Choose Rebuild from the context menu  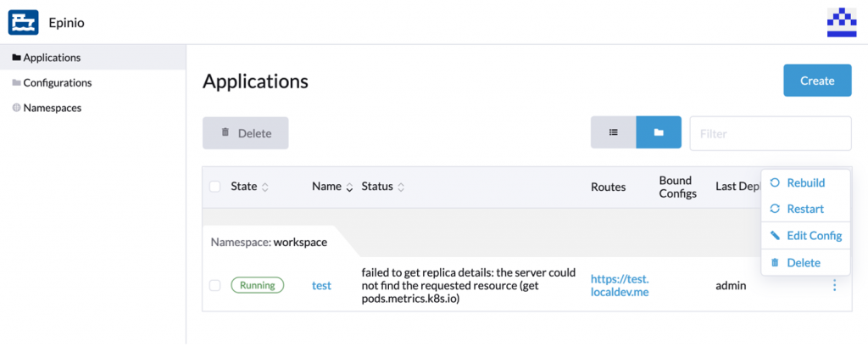click(x=804, y=182)
